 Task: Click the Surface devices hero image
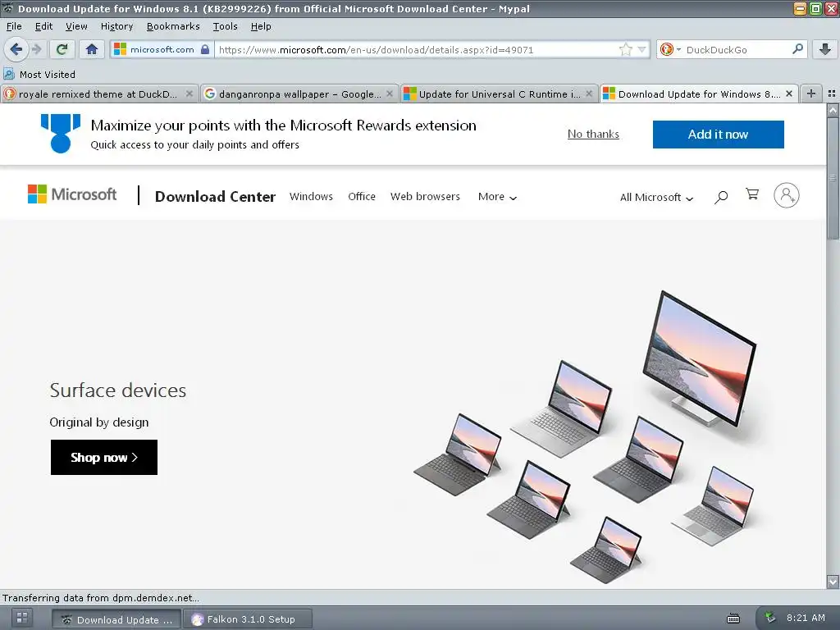tap(586, 437)
